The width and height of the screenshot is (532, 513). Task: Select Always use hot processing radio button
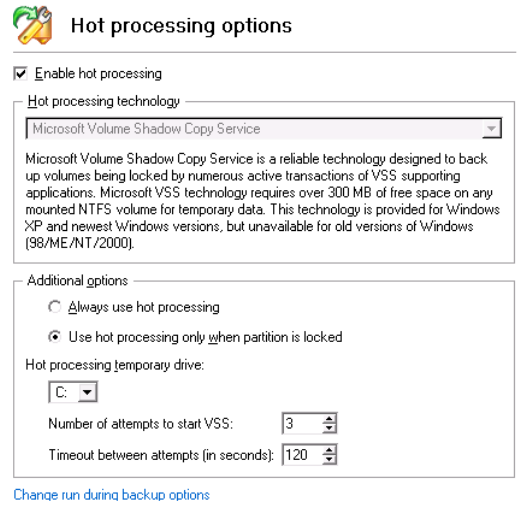pyautogui.click(x=55, y=307)
